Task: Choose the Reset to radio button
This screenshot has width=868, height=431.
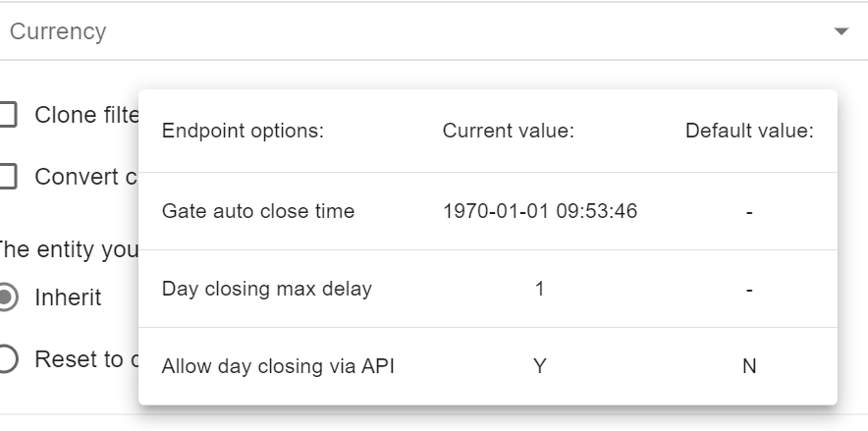Action: click(8, 359)
